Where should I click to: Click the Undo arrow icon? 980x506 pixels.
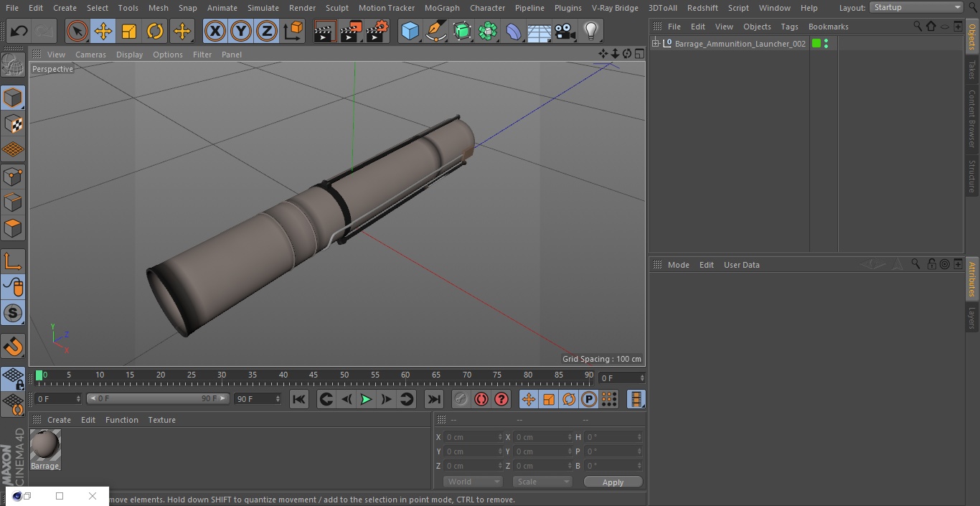pyautogui.click(x=19, y=31)
